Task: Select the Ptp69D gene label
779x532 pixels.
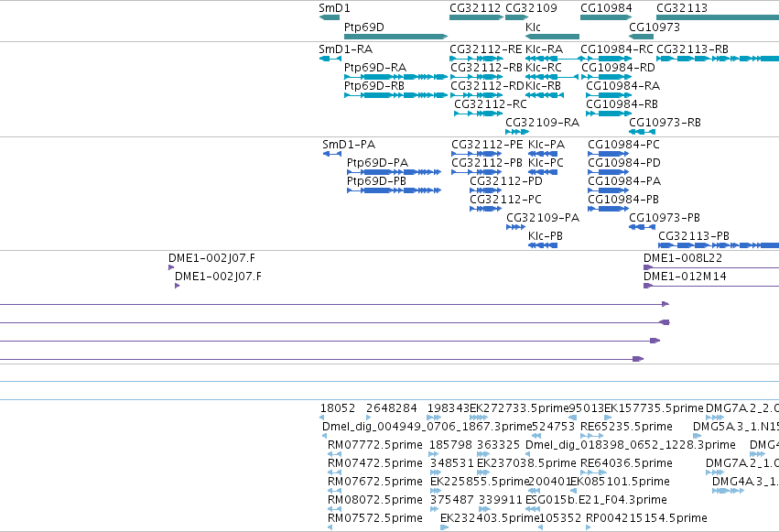Action: click(x=364, y=27)
